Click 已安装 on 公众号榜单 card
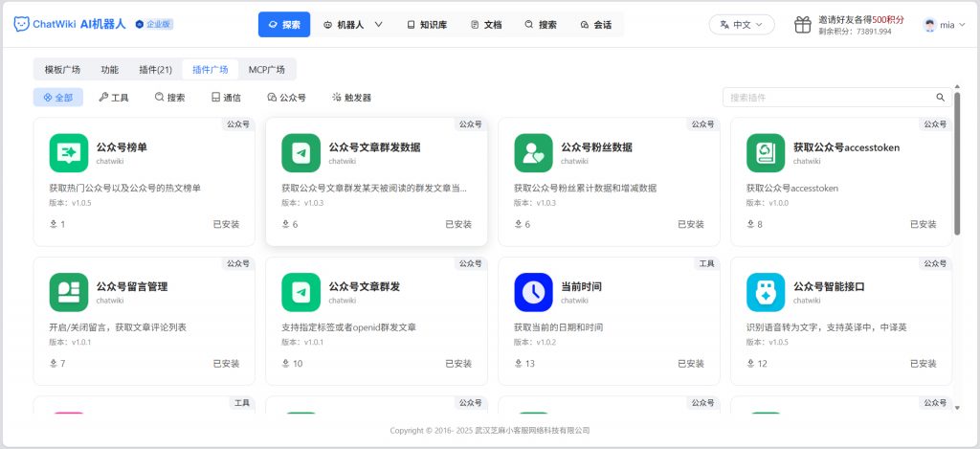The height and width of the screenshot is (449, 980). [226, 224]
